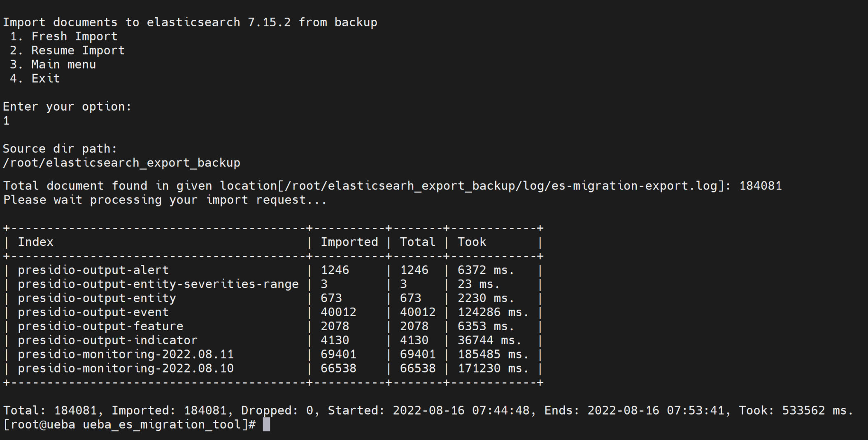The image size is (868, 440).
Task: Click the presidio-monitoring-2022.08.11 index name
Action: pos(126,354)
